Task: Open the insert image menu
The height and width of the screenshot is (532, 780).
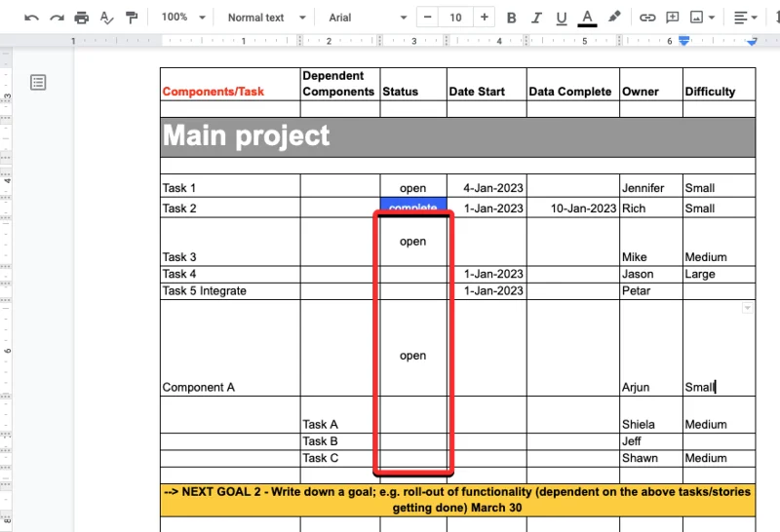Action: (702, 18)
